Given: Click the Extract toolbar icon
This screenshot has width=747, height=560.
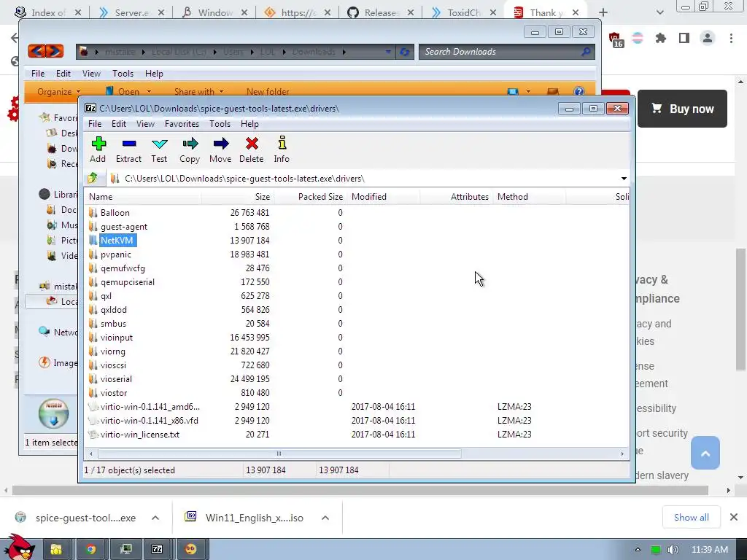Looking at the screenshot, I should pyautogui.click(x=128, y=149).
